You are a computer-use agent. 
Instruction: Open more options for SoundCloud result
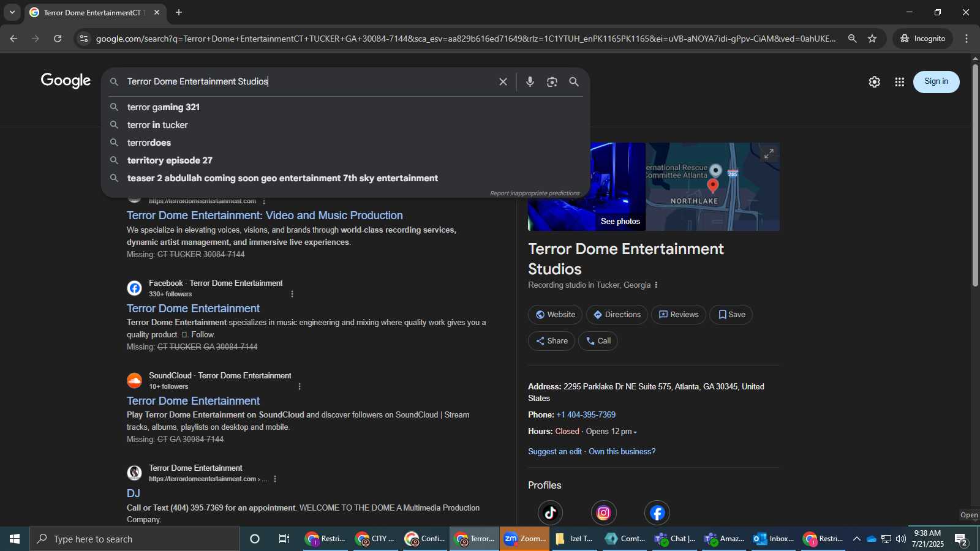pos(300,386)
